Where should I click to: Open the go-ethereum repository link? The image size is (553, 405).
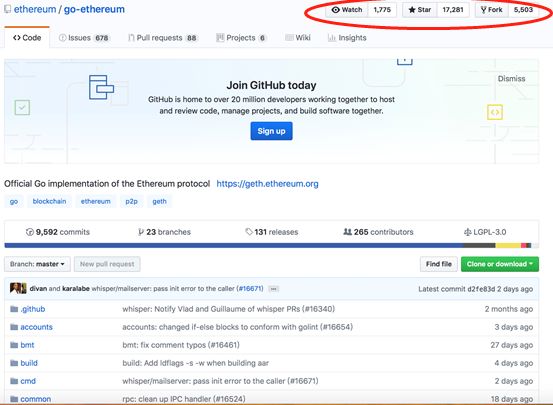pyautogui.click(x=94, y=10)
